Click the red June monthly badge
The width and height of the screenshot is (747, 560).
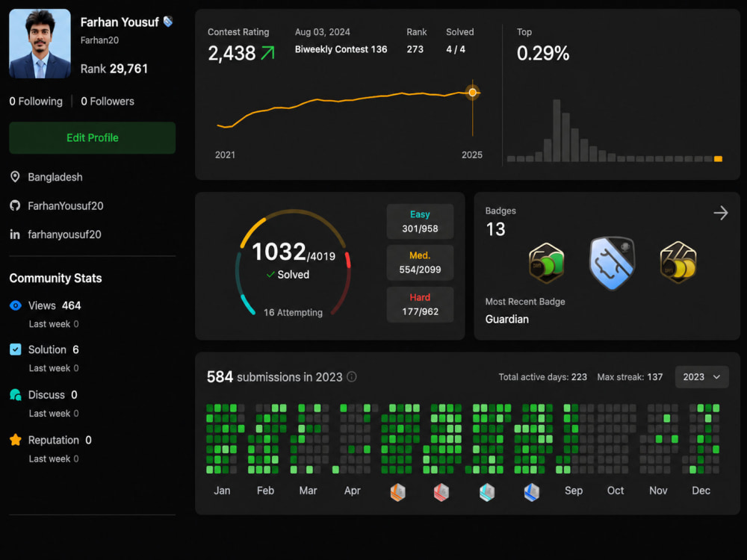pos(441,492)
